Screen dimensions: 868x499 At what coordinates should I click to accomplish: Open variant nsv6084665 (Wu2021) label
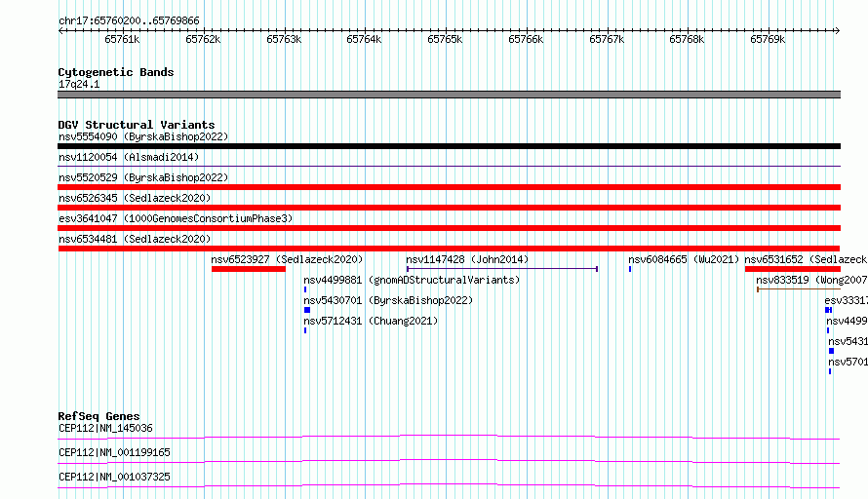[x=684, y=259]
